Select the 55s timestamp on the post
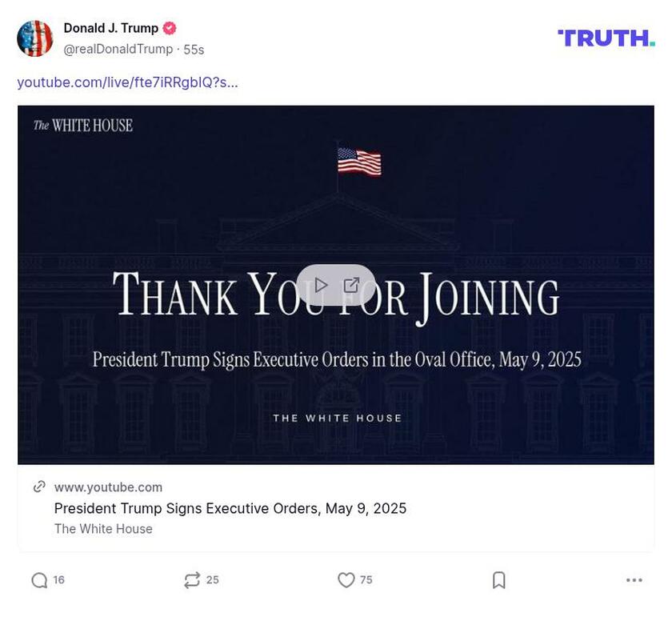 click(194, 48)
